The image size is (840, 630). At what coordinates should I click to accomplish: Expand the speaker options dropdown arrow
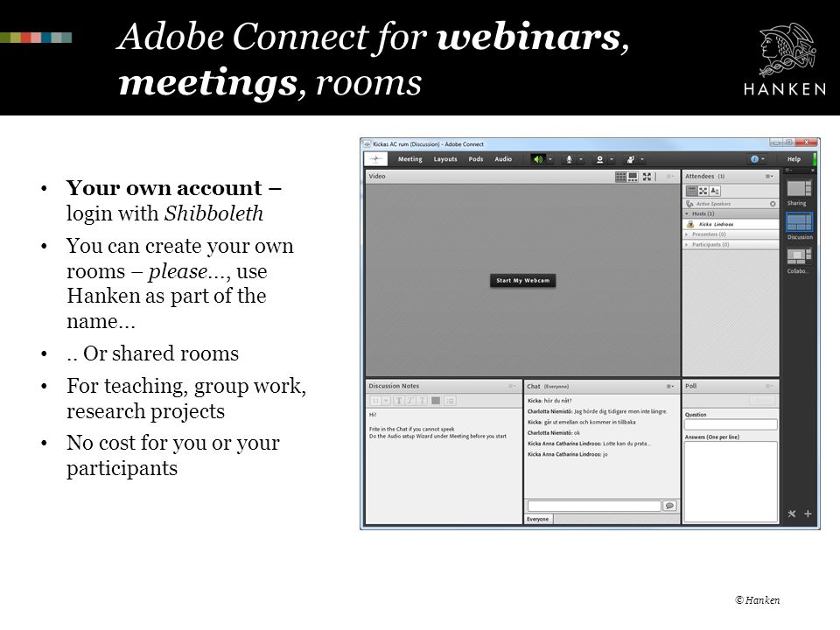click(x=550, y=159)
